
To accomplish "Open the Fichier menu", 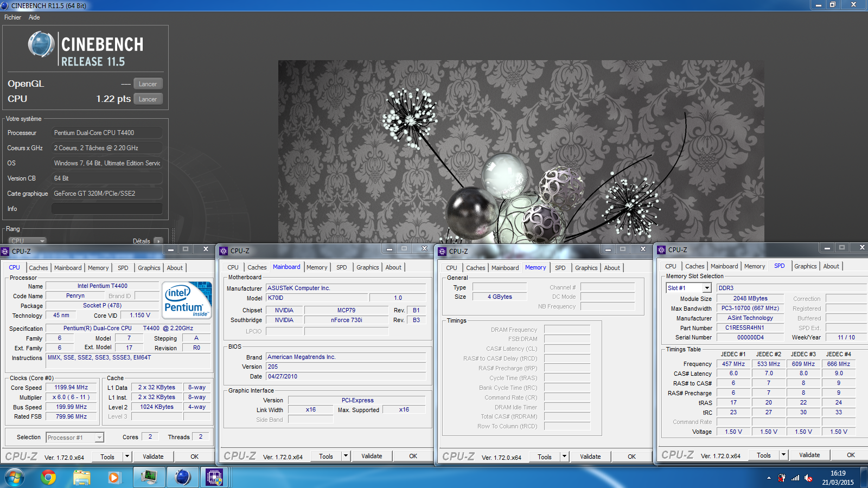I will click(12, 17).
